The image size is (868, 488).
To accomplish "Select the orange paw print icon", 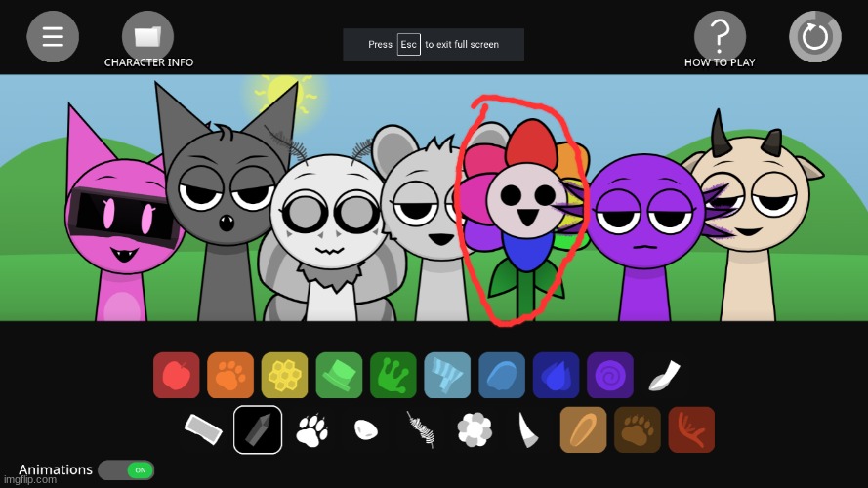I will click(230, 375).
